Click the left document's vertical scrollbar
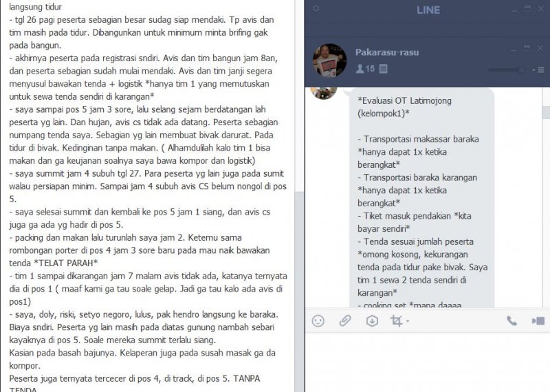Viewport: 550px width, 392px height. pos(299,196)
